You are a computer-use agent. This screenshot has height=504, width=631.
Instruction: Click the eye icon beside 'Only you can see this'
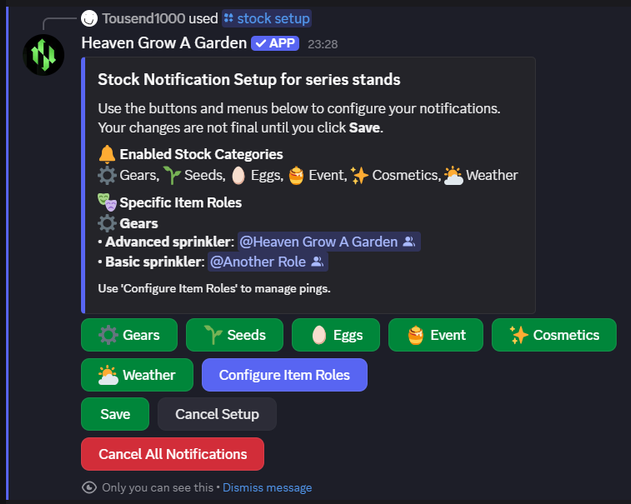pyautogui.click(x=89, y=487)
